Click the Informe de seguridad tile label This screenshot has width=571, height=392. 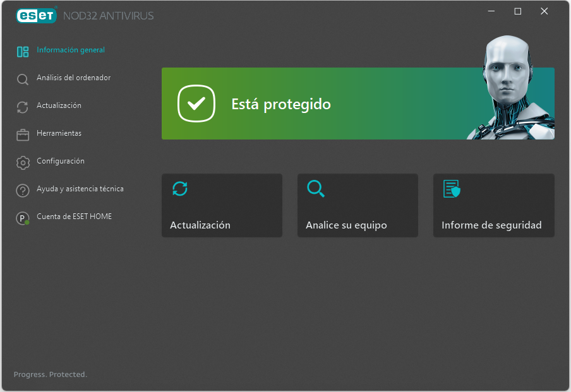click(x=491, y=225)
